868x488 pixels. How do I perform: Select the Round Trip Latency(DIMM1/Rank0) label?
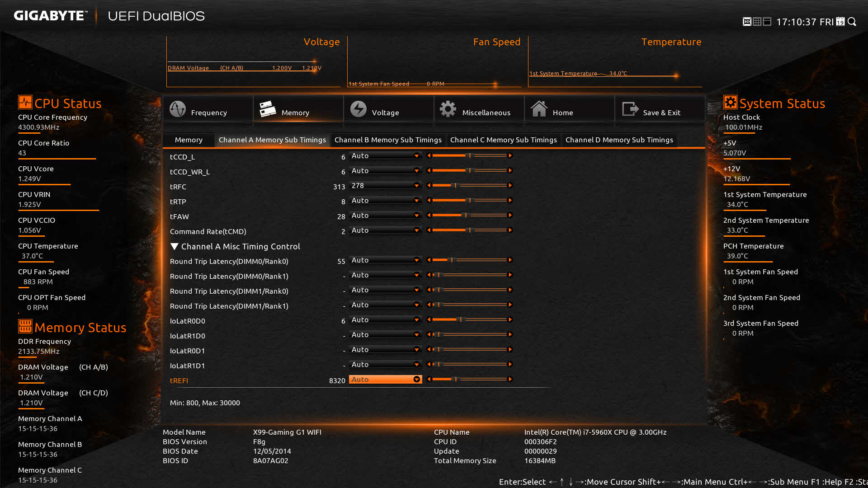point(229,291)
